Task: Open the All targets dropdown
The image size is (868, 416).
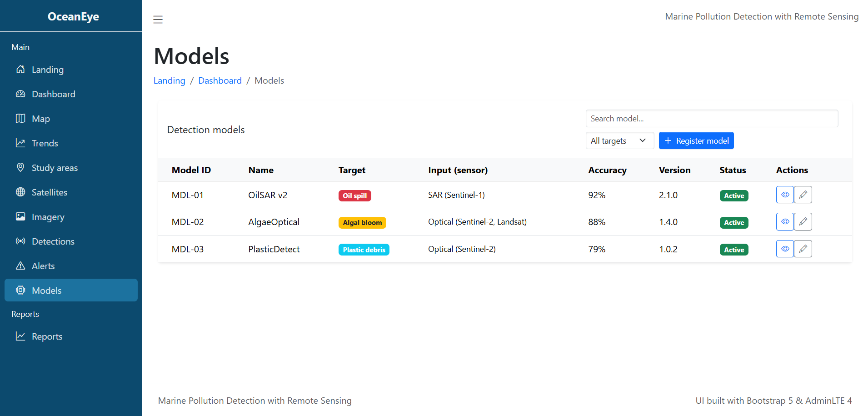Action: pyautogui.click(x=619, y=141)
